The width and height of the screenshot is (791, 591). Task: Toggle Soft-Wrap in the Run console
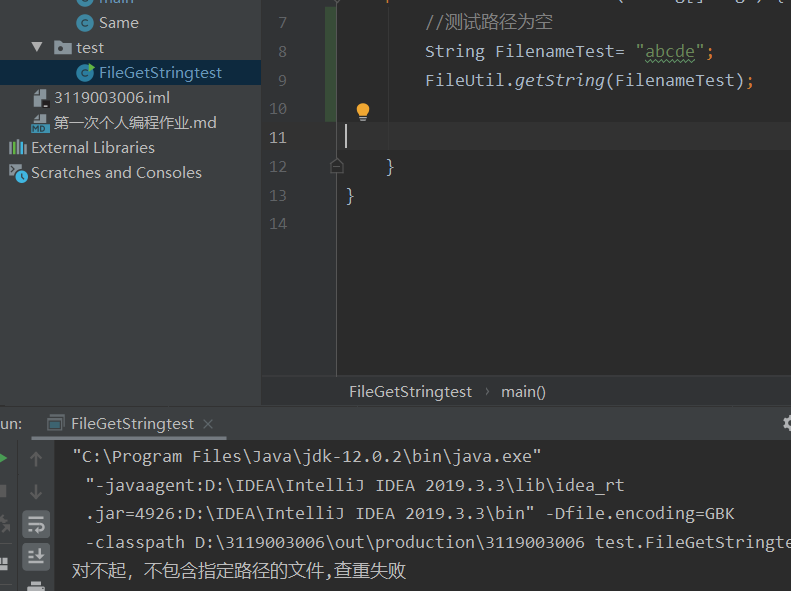coord(36,523)
